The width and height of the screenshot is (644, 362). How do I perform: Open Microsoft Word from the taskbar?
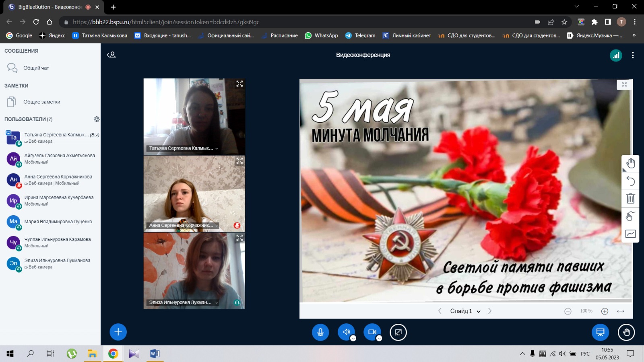point(155,354)
